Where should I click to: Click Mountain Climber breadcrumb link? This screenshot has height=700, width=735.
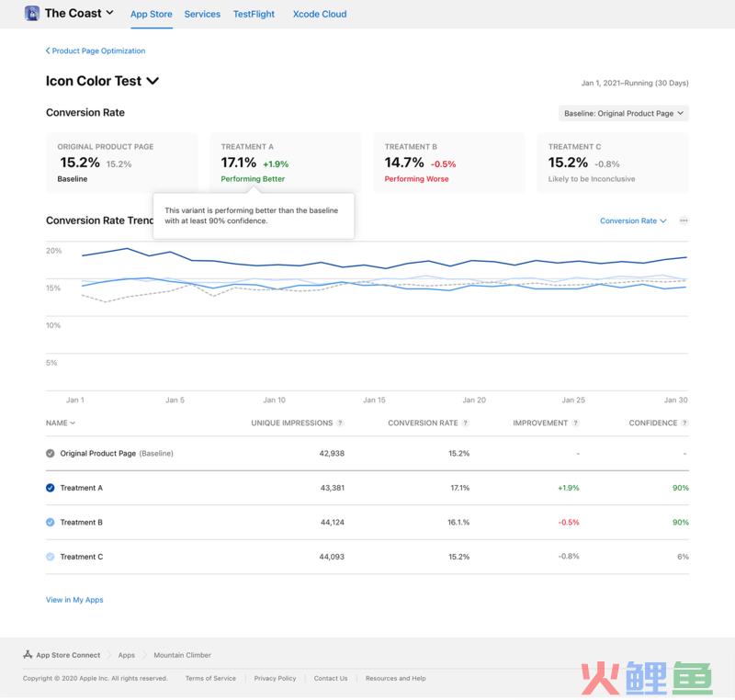[x=182, y=655]
